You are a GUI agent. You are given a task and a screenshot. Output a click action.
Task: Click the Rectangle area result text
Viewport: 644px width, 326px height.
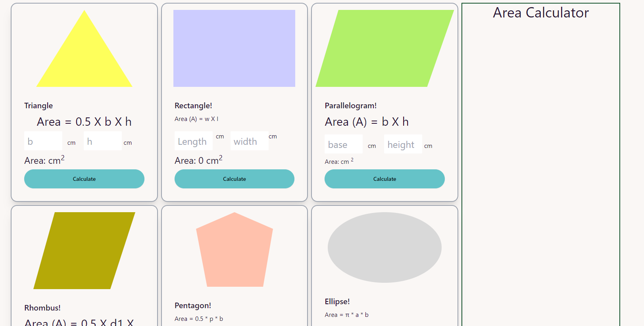coord(198,160)
